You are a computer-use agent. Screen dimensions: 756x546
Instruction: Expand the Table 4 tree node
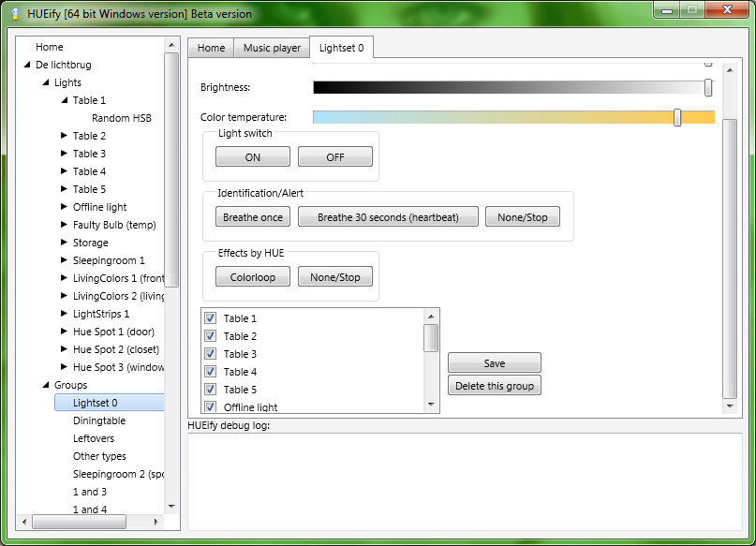(x=64, y=171)
